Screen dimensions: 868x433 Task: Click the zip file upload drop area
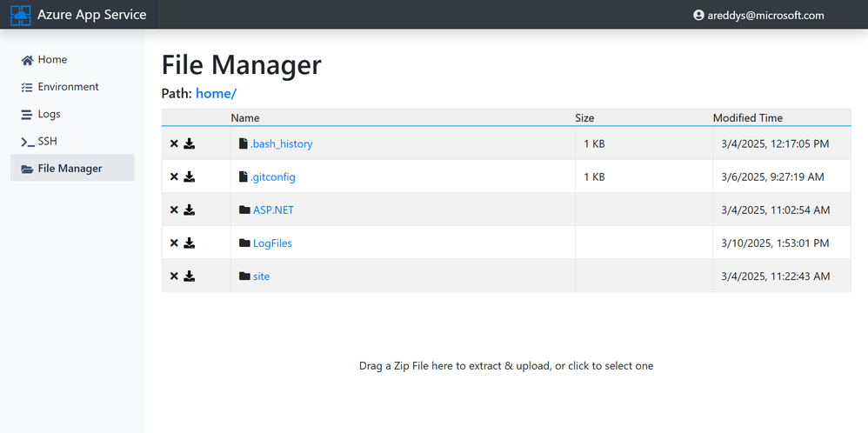506,366
